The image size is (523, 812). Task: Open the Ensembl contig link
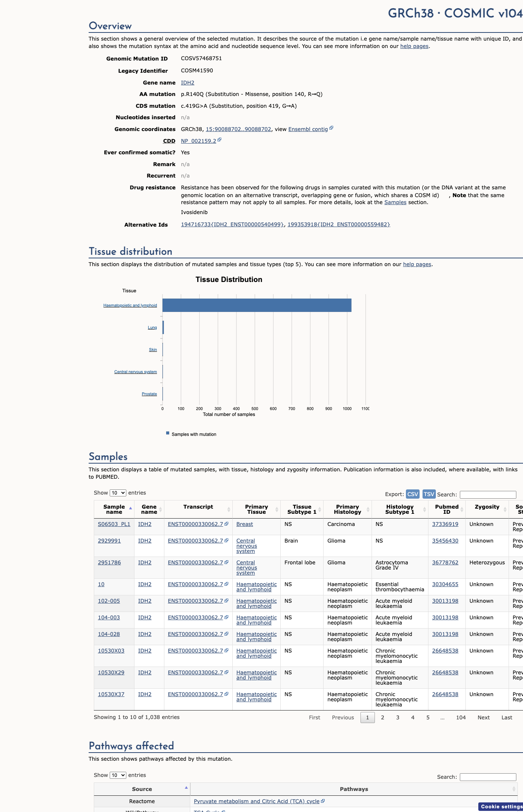(x=308, y=129)
